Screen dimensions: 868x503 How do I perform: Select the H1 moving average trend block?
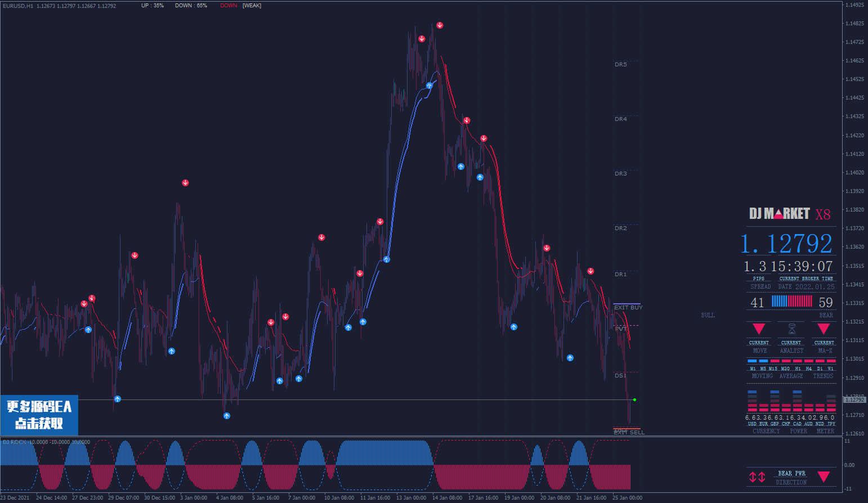point(798,361)
